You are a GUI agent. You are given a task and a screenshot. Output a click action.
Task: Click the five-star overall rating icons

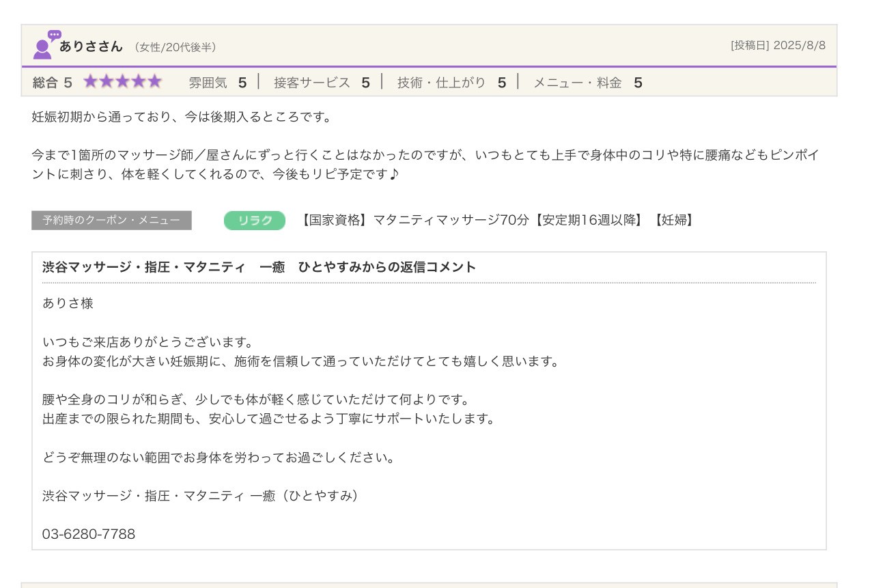pos(122,83)
